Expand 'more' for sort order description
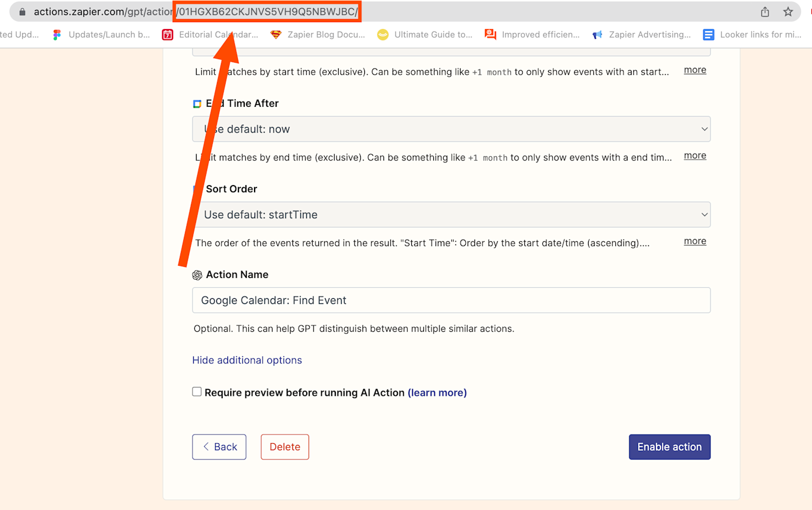Viewport: 812px width, 510px height. click(695, 241)
